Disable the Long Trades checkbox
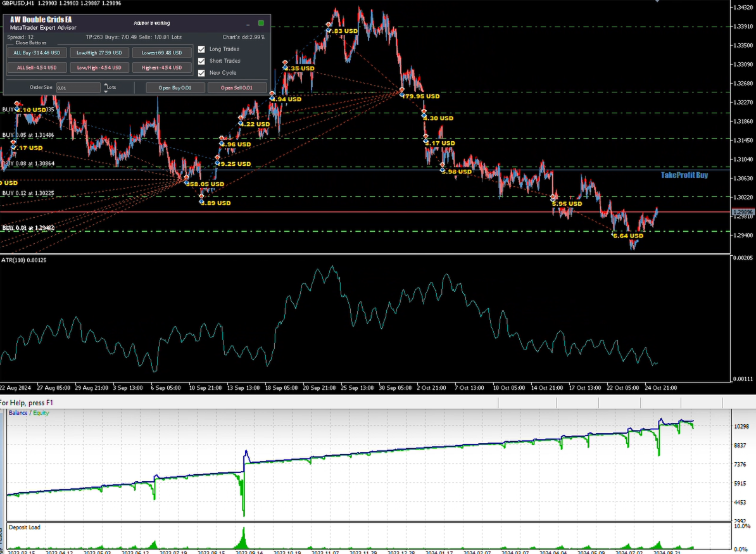Screen dimensions: 756x554 click(201, 49)
